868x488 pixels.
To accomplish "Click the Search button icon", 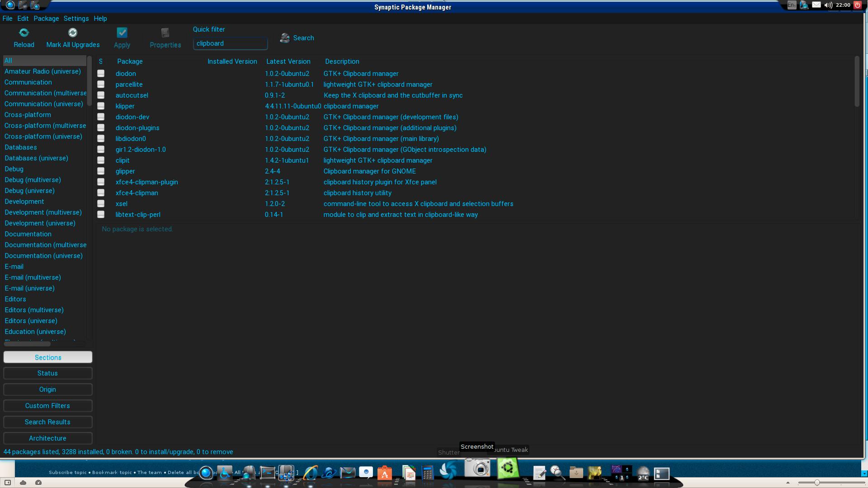I will click(x=285, y=37).
